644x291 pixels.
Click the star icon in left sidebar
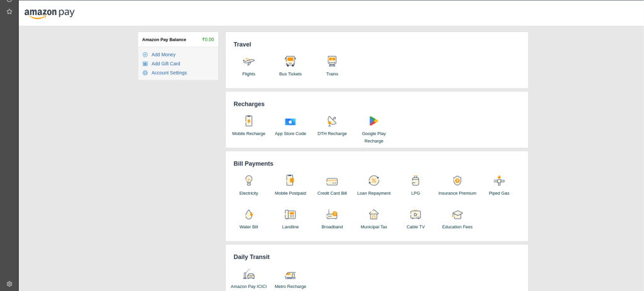tap(9, 11)
